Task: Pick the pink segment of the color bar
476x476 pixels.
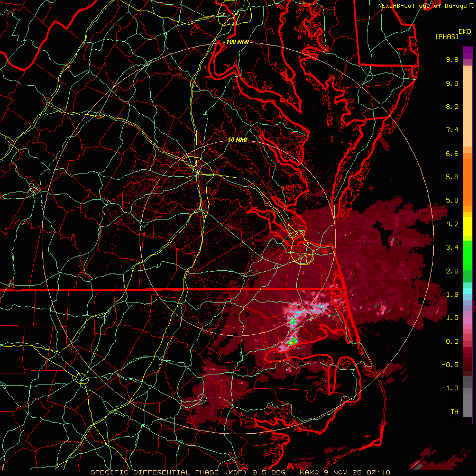Action: click(x=467, y=321)
